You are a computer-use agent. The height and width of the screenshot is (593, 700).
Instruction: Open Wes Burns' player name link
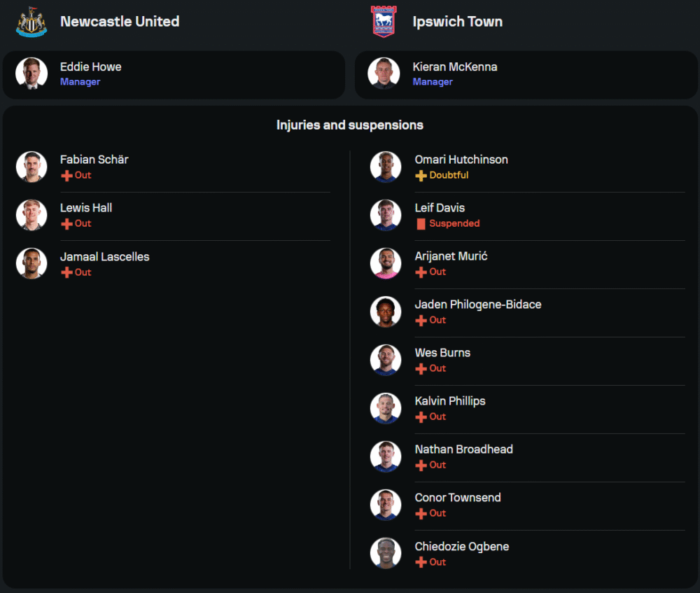pyautogui.click(x=442, y=353)
